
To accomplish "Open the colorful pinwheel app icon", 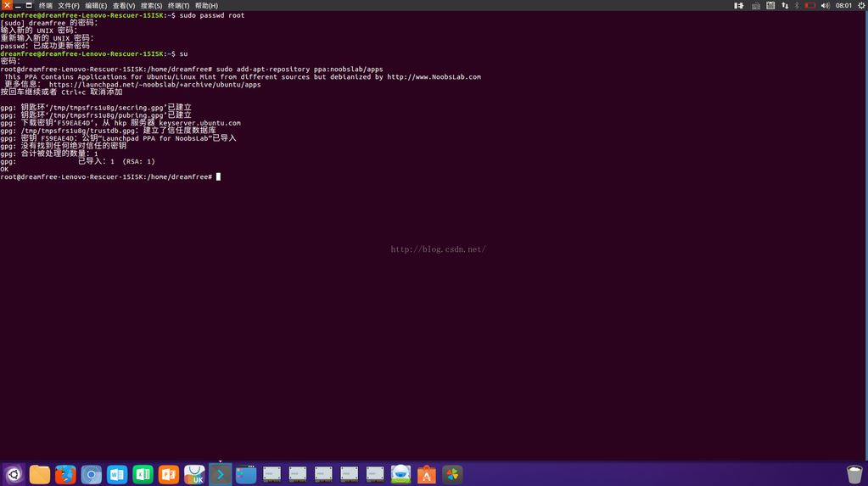I will (x=452, y=474).
